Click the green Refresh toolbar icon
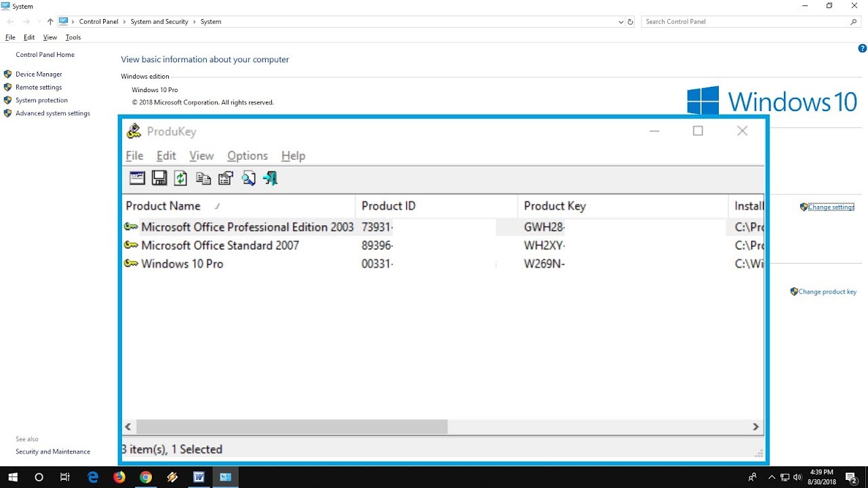868x488 pixels. point(180,178)
